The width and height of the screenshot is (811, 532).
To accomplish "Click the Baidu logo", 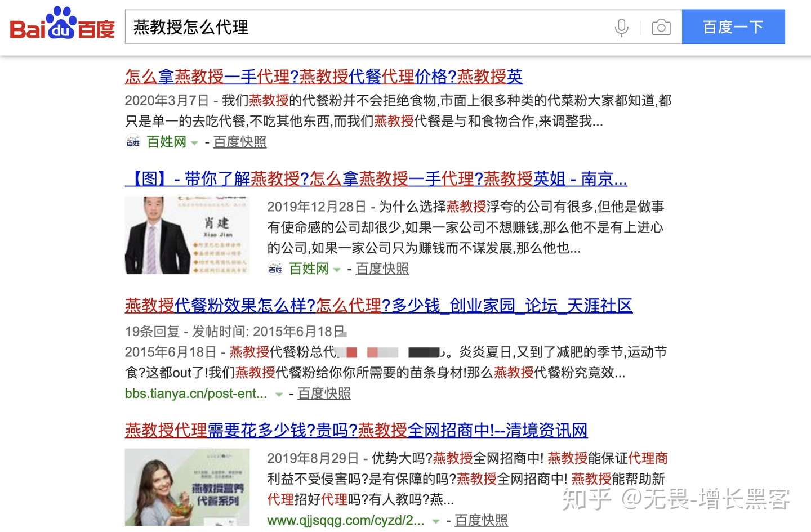I will [62, 24].
